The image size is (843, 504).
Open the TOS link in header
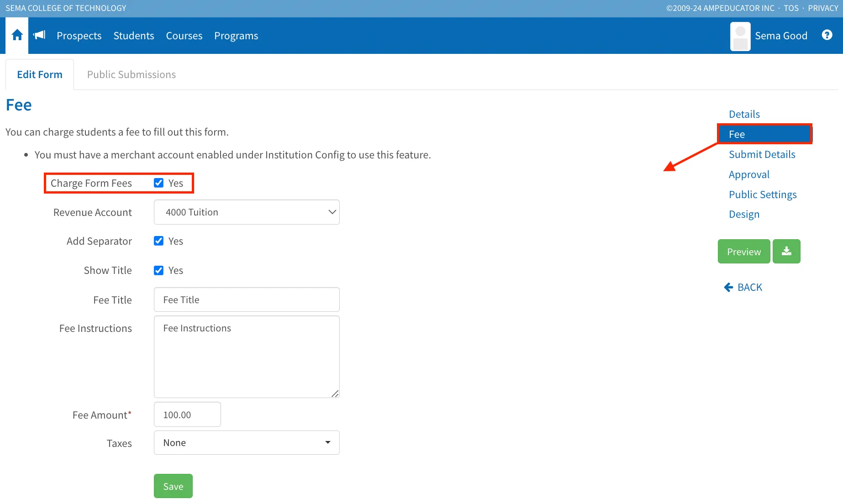pyautogui.click(x=791, y=8)
